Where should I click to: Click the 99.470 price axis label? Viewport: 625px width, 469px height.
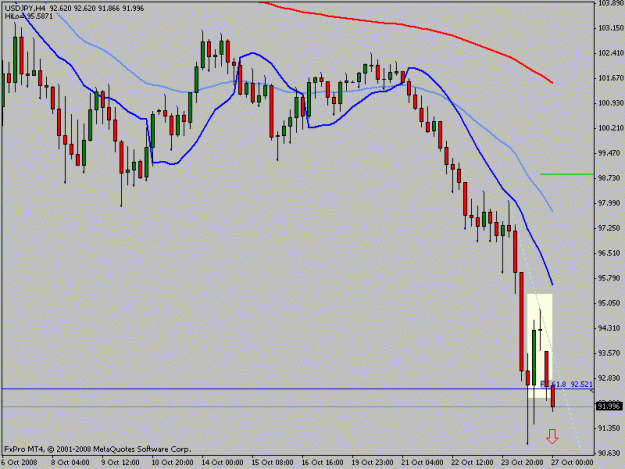(x=610, y=153)
